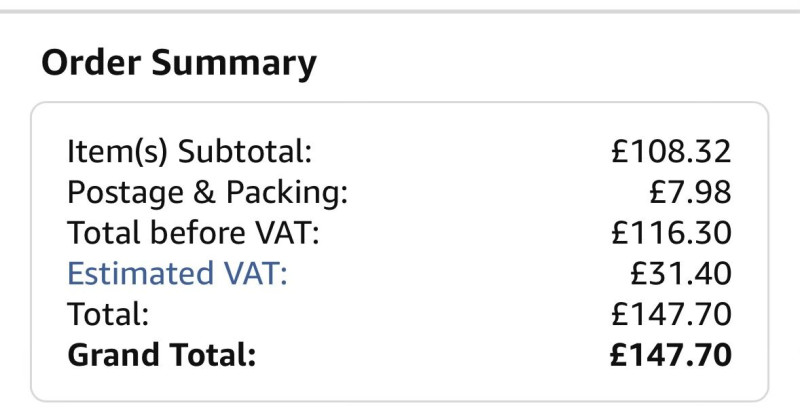Click the £116.30 pre-VAT amount
The height and width of the screenshot is (416, 800).
click(672, 232)
